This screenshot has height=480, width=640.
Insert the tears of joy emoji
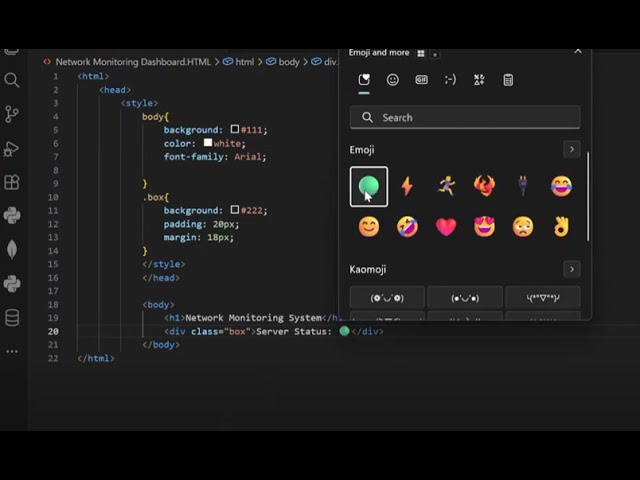[x=561, y=186]
